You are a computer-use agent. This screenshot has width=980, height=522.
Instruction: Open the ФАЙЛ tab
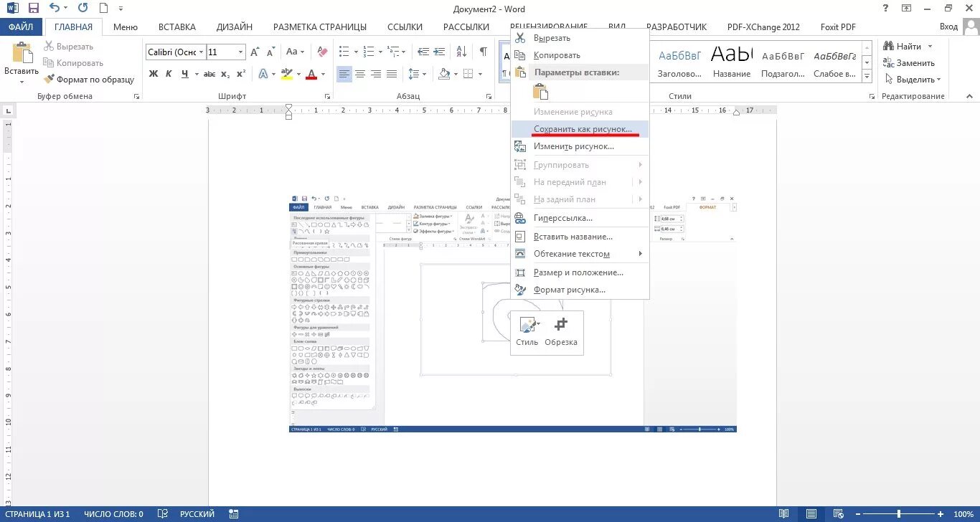22,27
